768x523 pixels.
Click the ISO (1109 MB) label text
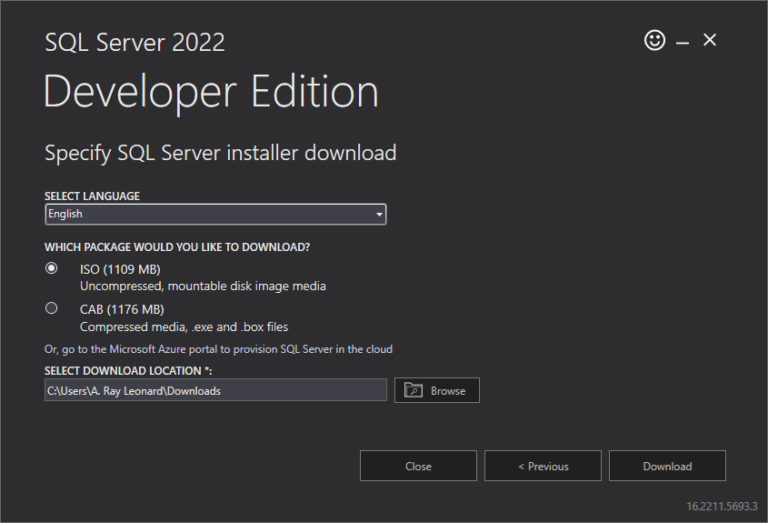coord(120,269)
